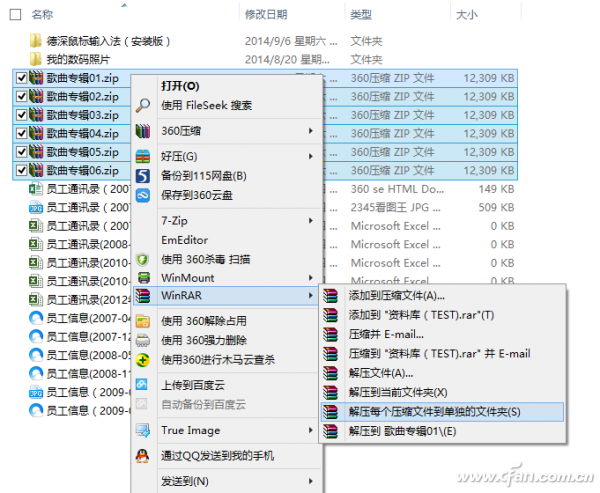This screenshot has width=600, height=493.
Task: Click the WinMount drive icon
Action: (143, 278)
